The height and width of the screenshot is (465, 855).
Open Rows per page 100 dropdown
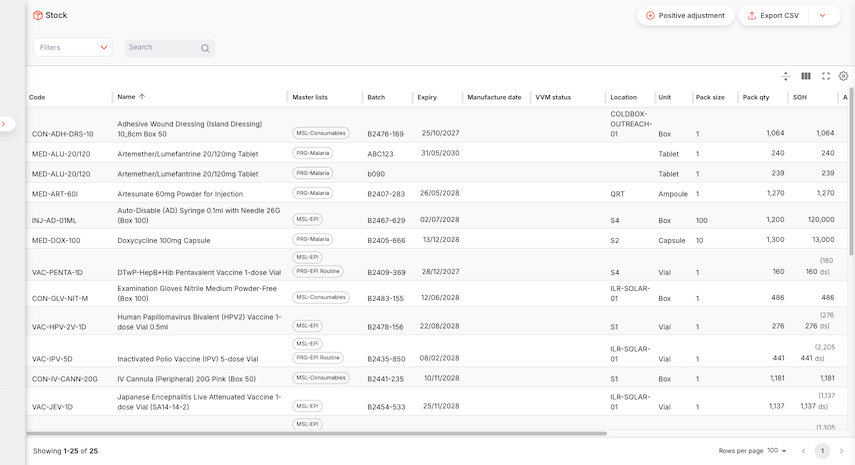[776, 451]
